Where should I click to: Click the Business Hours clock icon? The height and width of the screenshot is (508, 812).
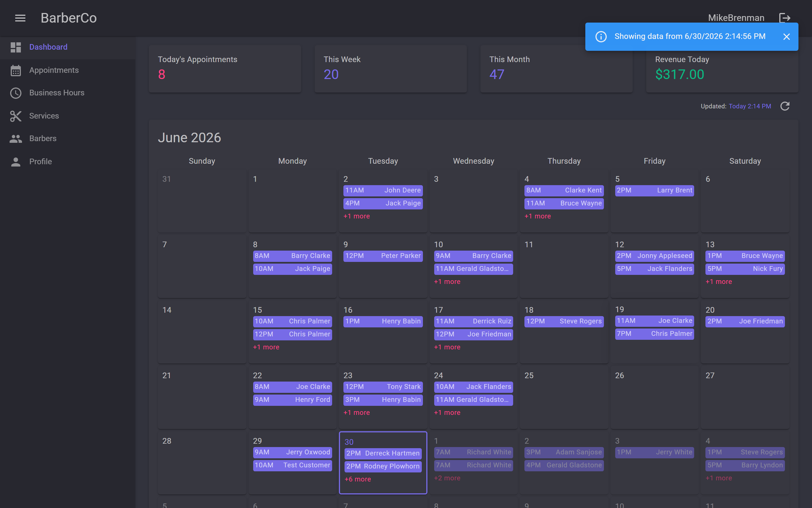pos(16,93)
